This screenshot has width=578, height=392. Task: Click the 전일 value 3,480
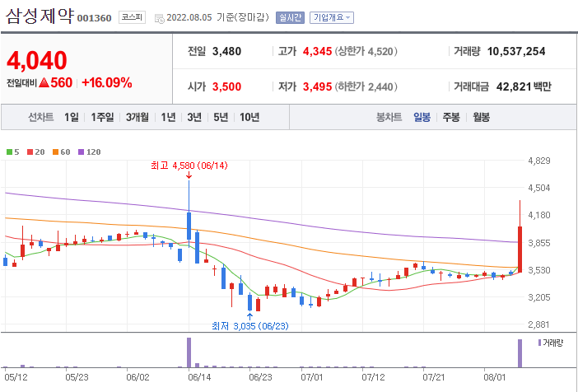[x=226, y=51]
